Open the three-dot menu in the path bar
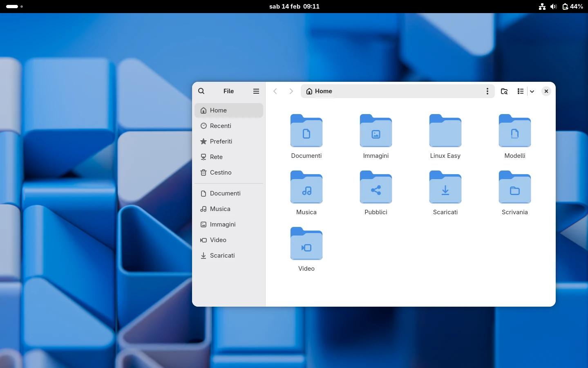Image resolution: width=588 pixels, height=368 pixels. coord(487,91)
